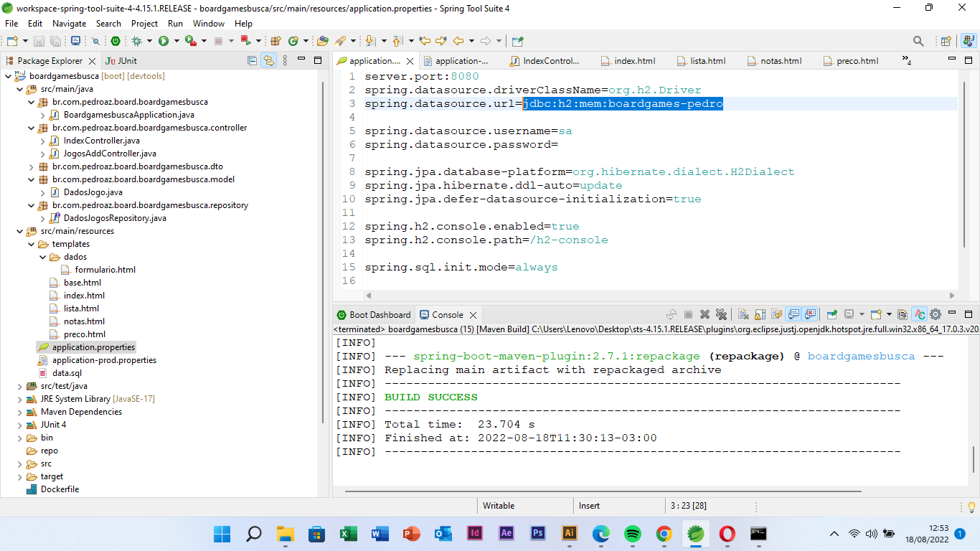Image resolution: width=980 pixels, height=551 pixels.
Task: Click the Open Perspective icon
Action: pyautogui.click(x=946, y=41)
